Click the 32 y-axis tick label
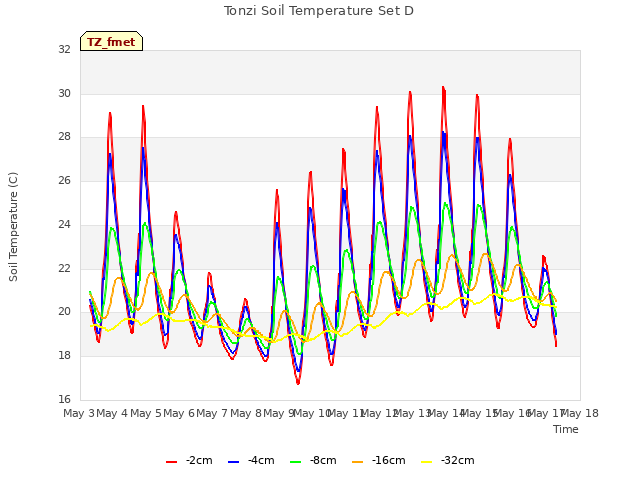The width and height of the screenshot is (640, 480). tap(64, 49)
